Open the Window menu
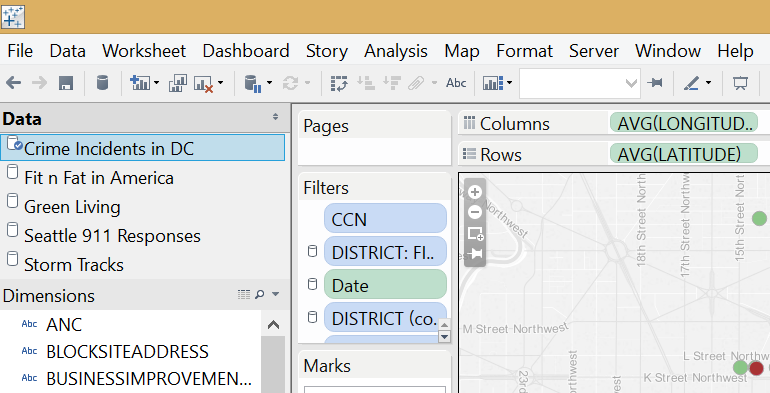The width and height of the screenshot is (770, 393). [668, 51]
